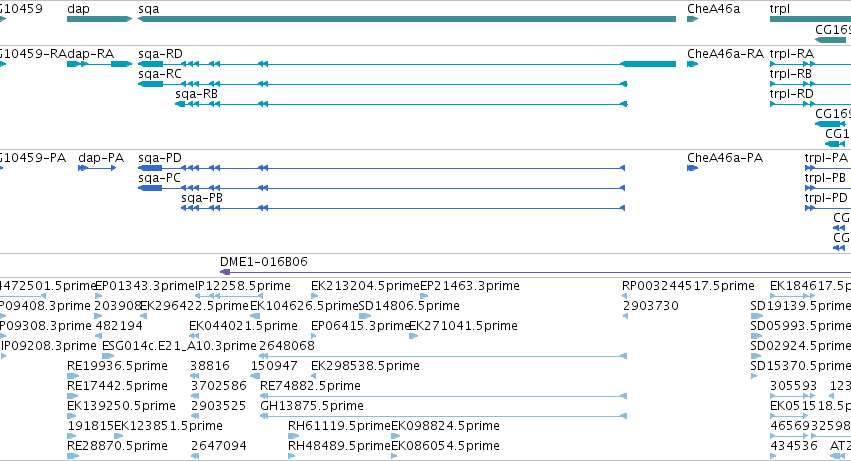The width and height of the screenshot is (851, 461).
Task: Click the sqa-PC protein label
Action: [x=159, y=178]
